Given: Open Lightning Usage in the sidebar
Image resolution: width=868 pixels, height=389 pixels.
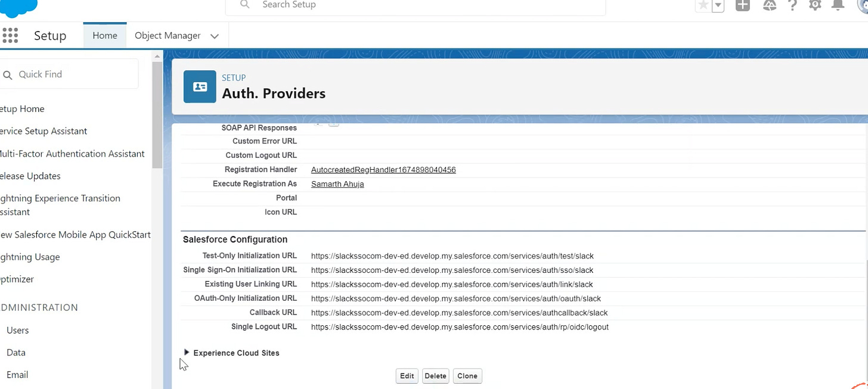Looking at the screenshot, I should tap(30, 257).
